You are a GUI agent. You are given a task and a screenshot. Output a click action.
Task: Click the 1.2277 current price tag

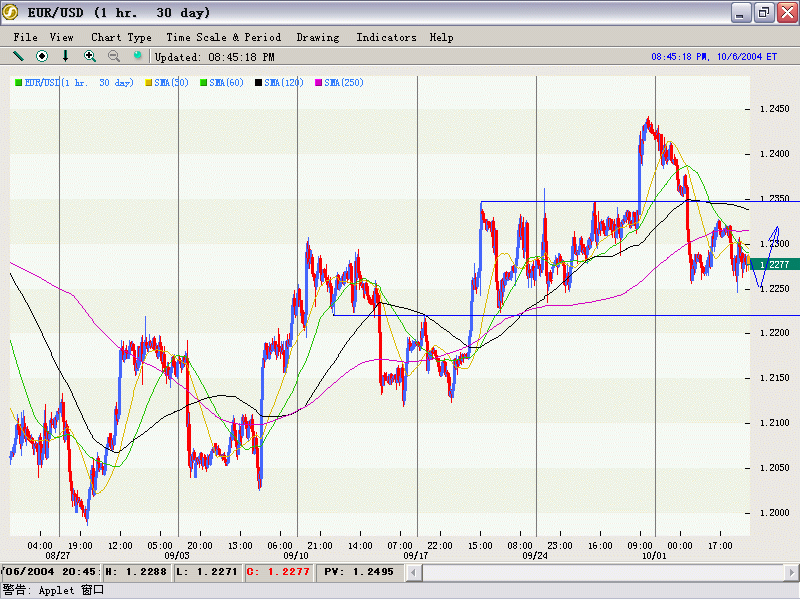[774, 264]
